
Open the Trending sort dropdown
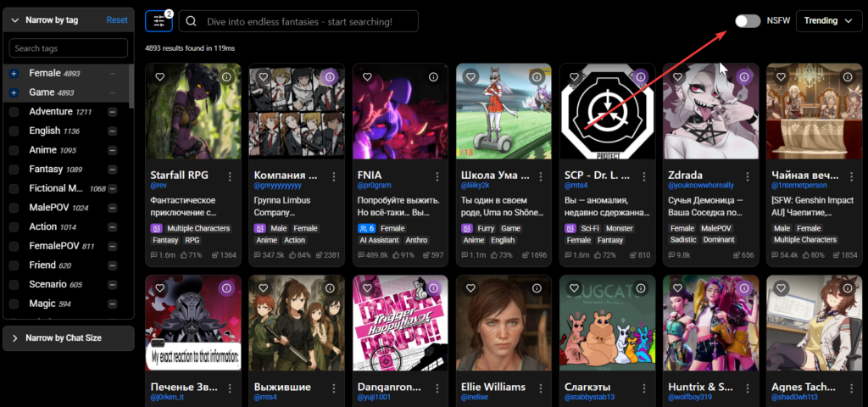pyautogui.click(x=828, y=21)
